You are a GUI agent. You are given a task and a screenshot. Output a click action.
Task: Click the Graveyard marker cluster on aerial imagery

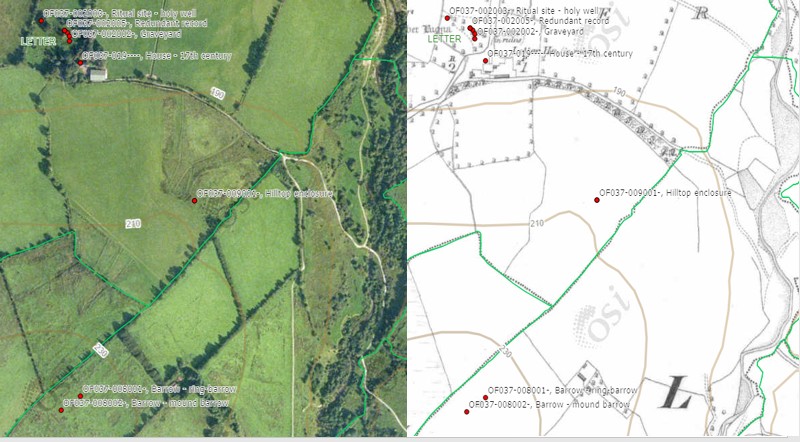[67, 35]
